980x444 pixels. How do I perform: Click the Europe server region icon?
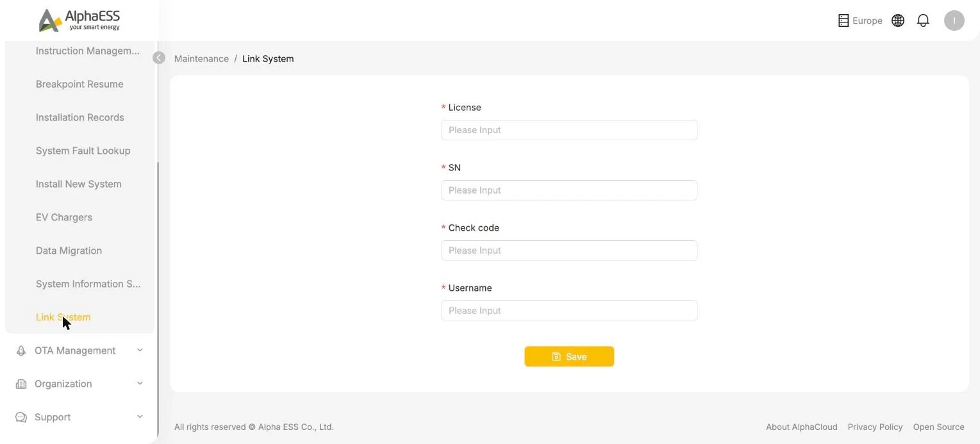pos(843,21)
